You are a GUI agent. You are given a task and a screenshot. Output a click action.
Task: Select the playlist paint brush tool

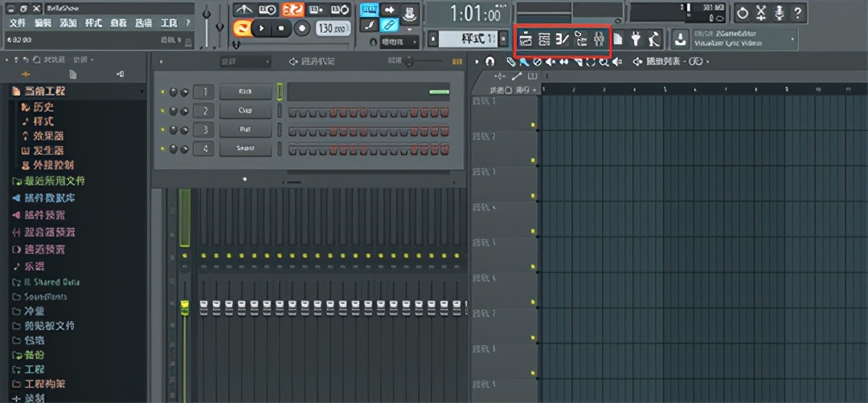click(523, 61)
